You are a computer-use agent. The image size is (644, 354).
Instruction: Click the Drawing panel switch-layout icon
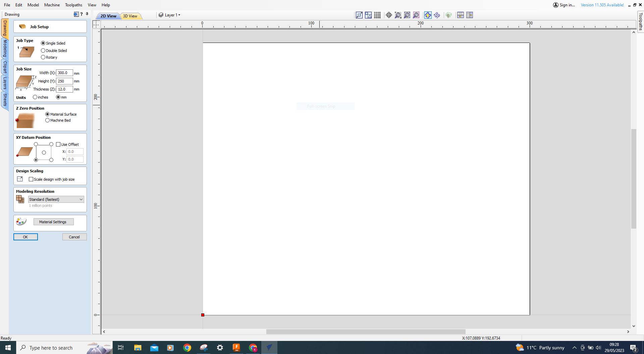[76, 14]
